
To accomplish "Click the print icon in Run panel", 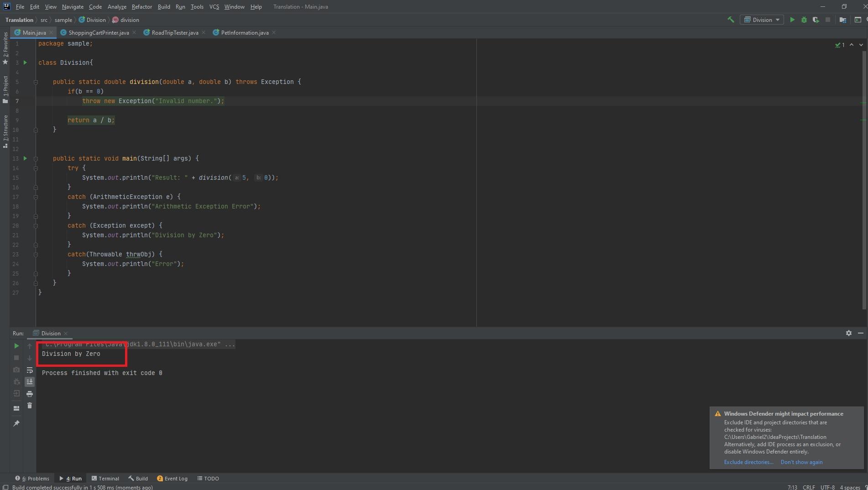I will (30, 394).
